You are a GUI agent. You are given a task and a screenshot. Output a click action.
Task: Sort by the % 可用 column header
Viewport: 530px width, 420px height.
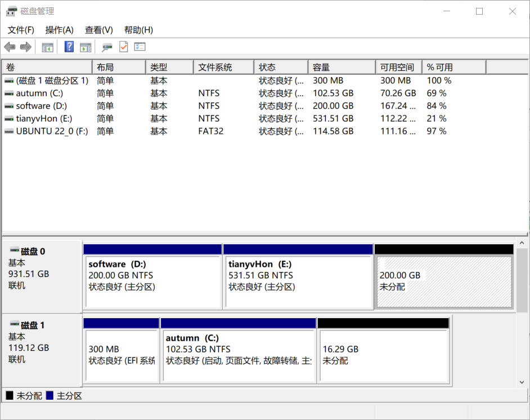coord(454,68)
